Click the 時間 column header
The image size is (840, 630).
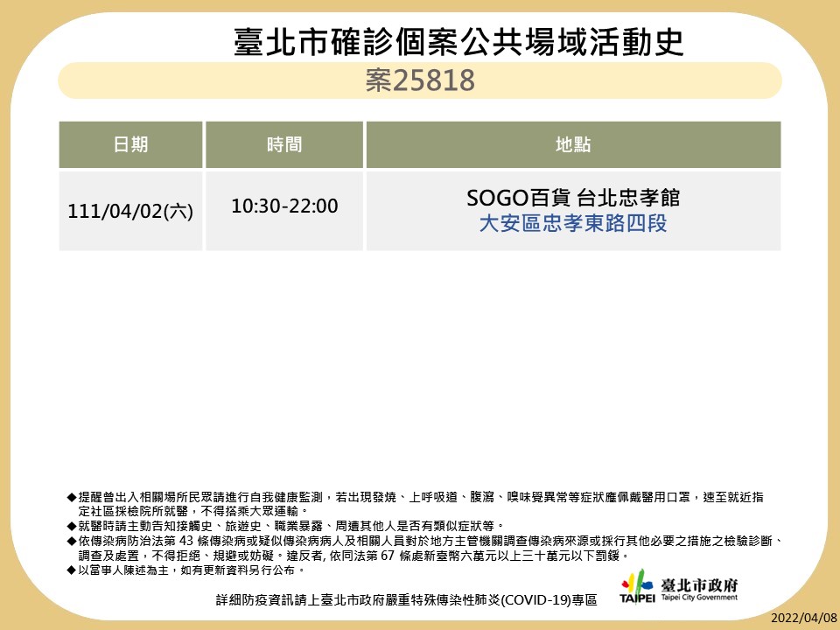pyautogui.click(x=284, y=144)
